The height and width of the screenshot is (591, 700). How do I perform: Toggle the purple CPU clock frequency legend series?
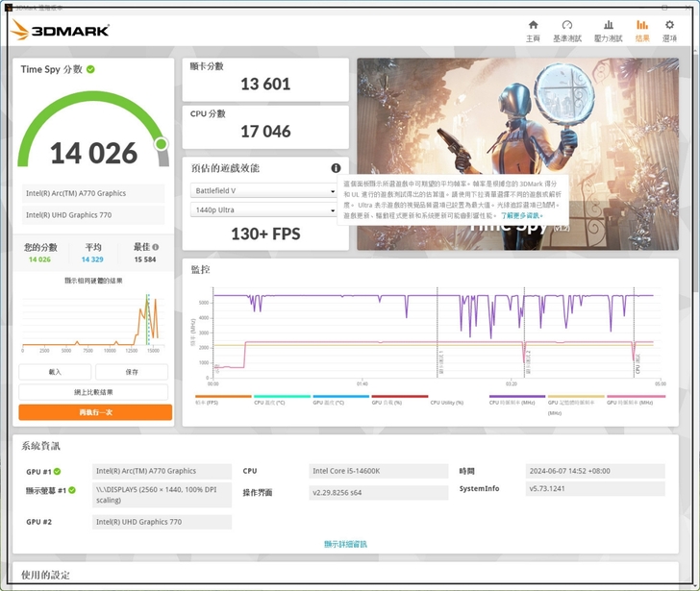516,399
